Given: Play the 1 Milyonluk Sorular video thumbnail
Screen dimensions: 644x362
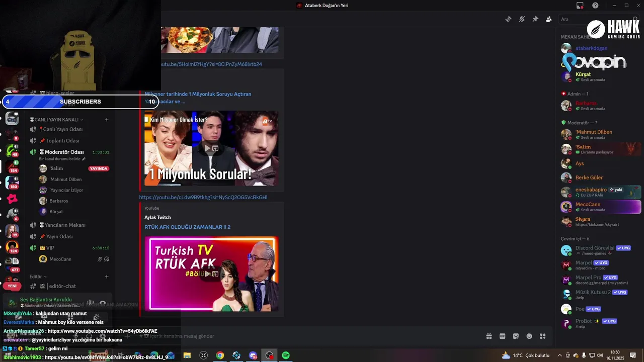Looking at the screenshot, I should tap(211, 148).
